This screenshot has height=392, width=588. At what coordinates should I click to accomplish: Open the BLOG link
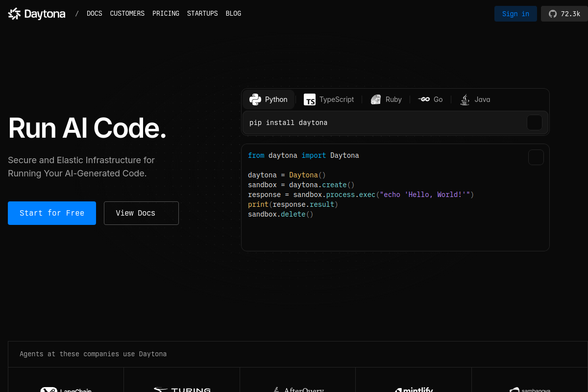click(x=233, y=14)
